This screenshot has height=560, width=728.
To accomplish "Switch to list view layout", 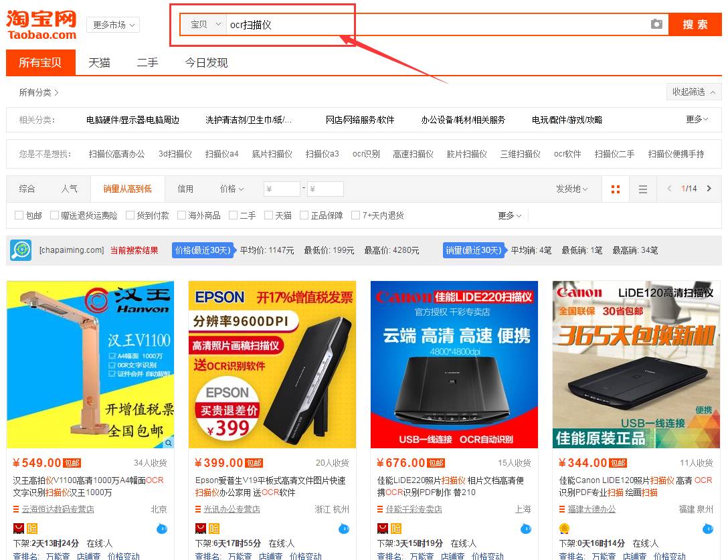I will (643, 189).
